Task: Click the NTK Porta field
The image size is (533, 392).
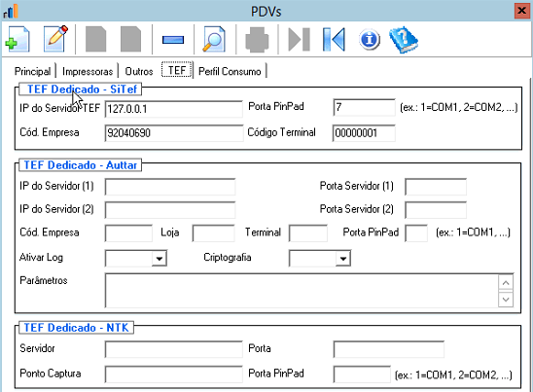Action: [x=388, y=349]
